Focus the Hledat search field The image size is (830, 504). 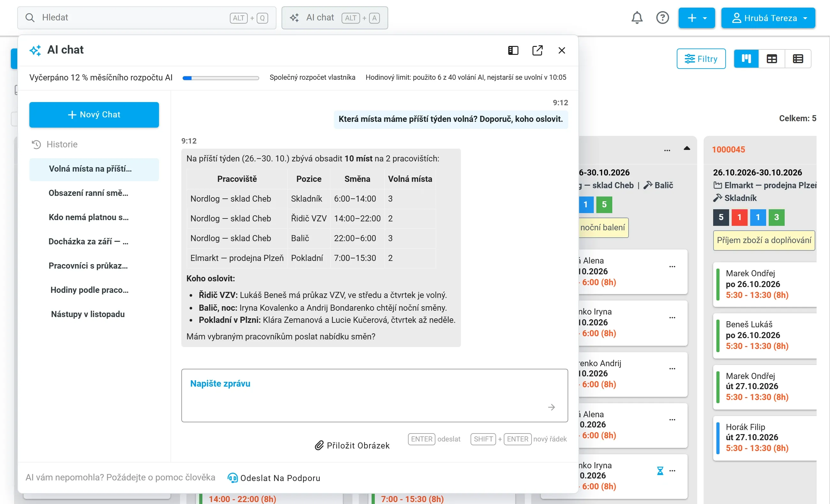click(x=147, y=18)
